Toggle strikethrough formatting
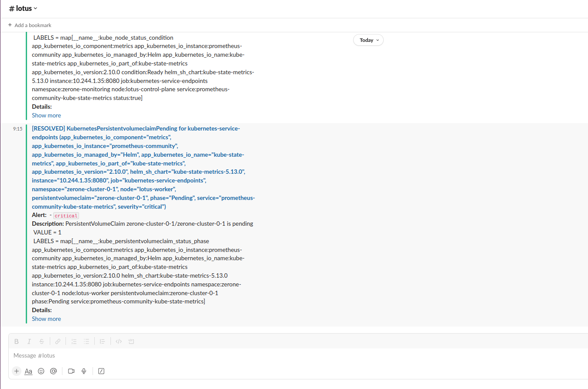 42,341
